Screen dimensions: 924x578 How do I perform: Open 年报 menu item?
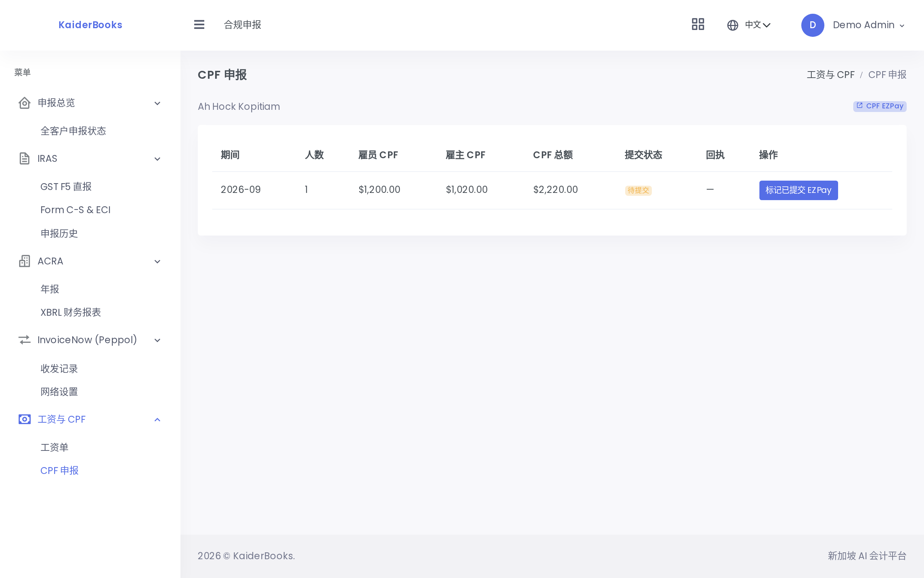click(50, 289)
